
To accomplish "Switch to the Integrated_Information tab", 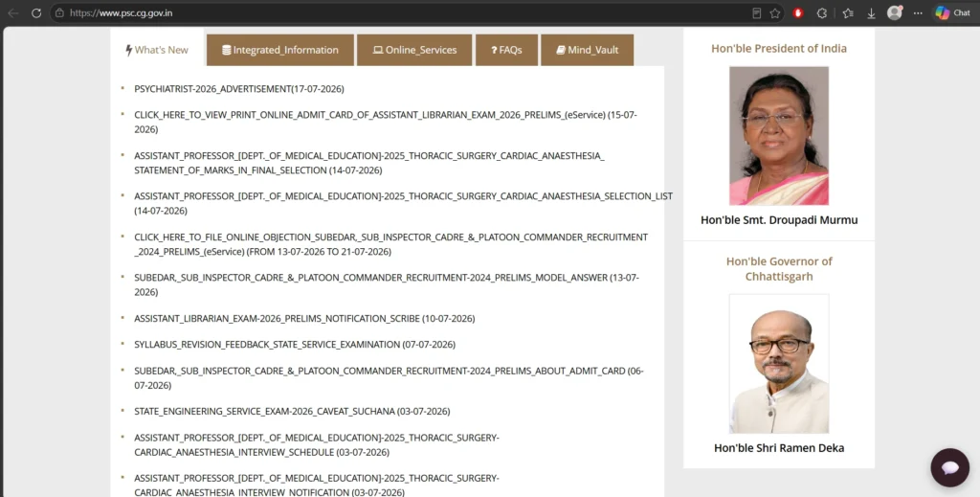I will (x=280, y=50).
